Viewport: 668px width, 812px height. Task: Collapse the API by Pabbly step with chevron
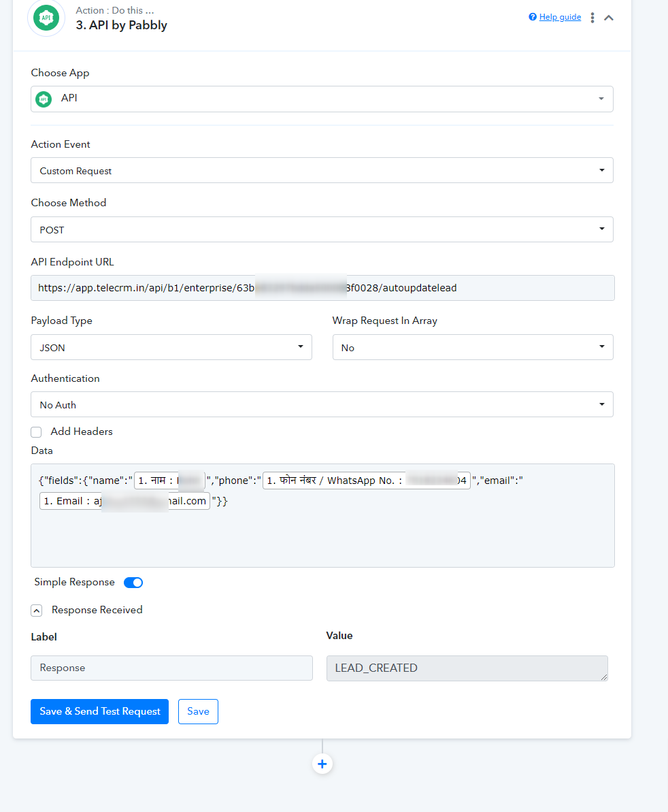pos(609,18)
